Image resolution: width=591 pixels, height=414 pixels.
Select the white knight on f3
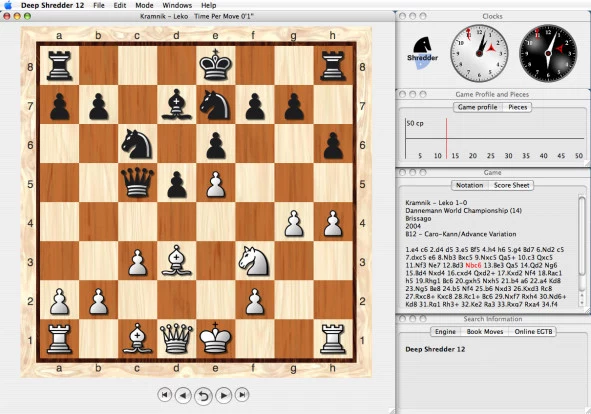click(254, 261)
